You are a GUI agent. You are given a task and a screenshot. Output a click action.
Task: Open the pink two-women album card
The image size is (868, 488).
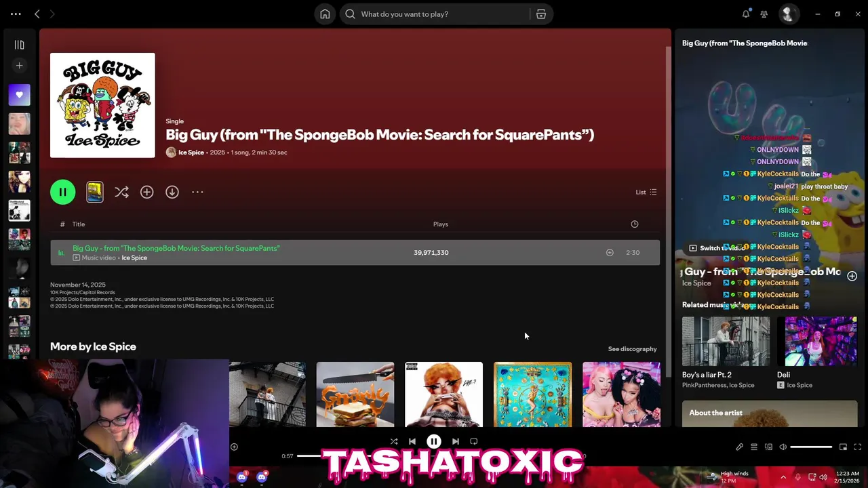tap(621, 394)
